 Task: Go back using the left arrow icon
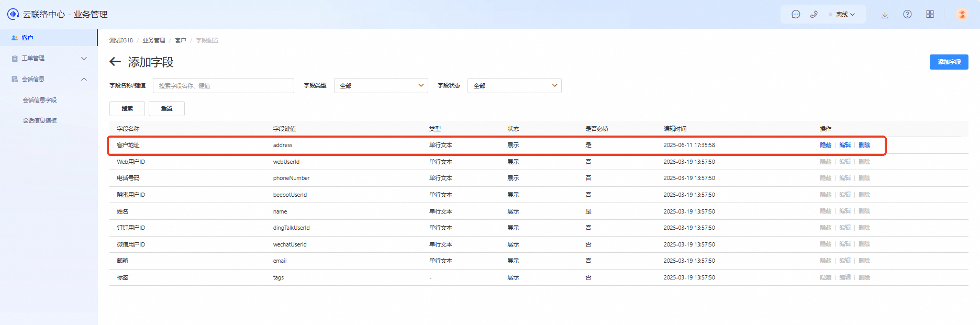tap(115, 62)
